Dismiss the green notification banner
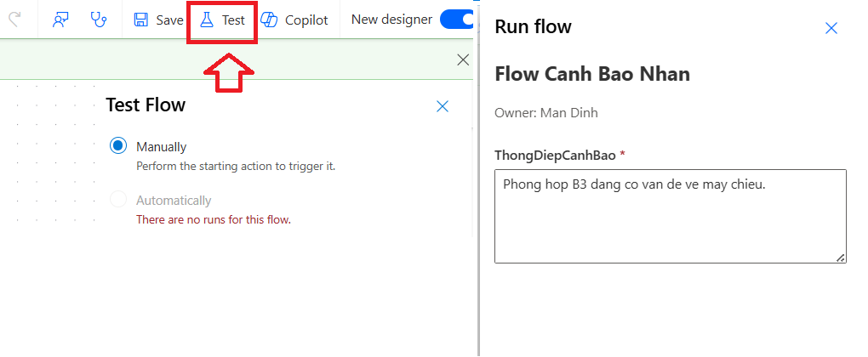This screenshot has width=868, height=357. (x=463, y=59)
